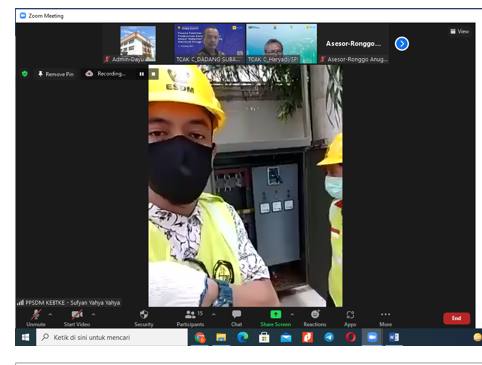Click the Zoom logo in the title bar
This screenshot has width=482, height=365.
(x=23, y=16)
